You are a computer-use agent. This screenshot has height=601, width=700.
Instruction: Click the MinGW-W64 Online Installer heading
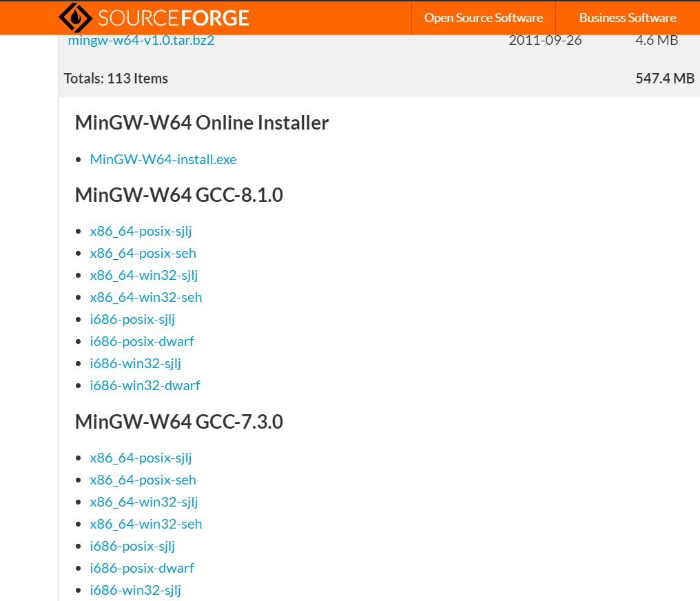(202, 123)
